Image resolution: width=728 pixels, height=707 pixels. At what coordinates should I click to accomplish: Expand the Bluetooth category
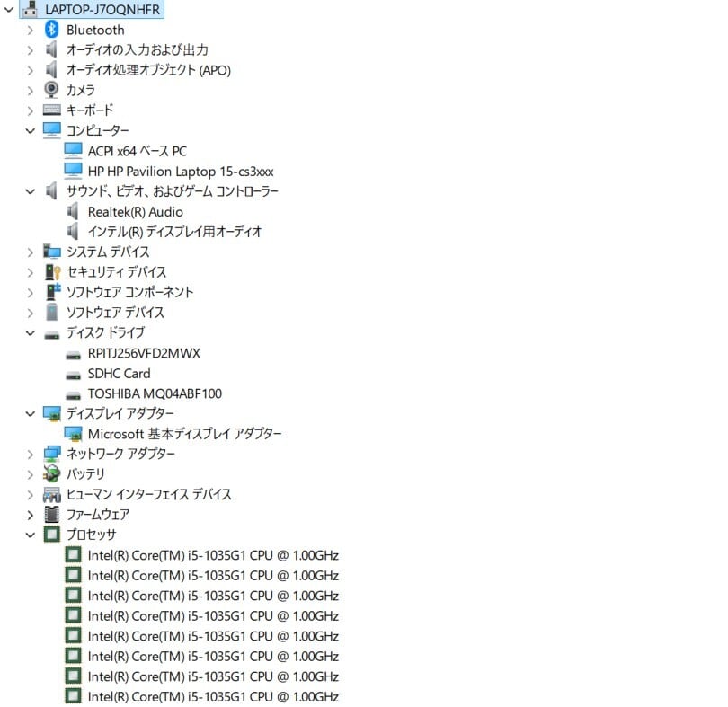[x=31, y=31]
